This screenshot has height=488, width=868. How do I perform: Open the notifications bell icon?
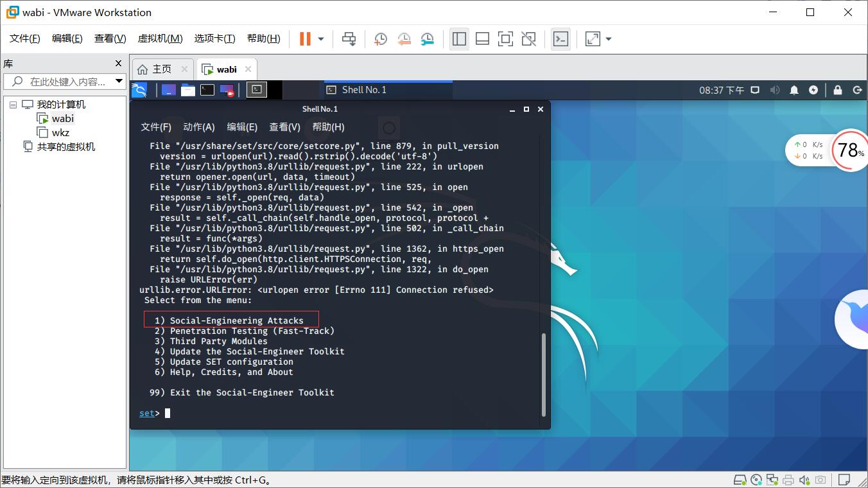pos(795,90)
